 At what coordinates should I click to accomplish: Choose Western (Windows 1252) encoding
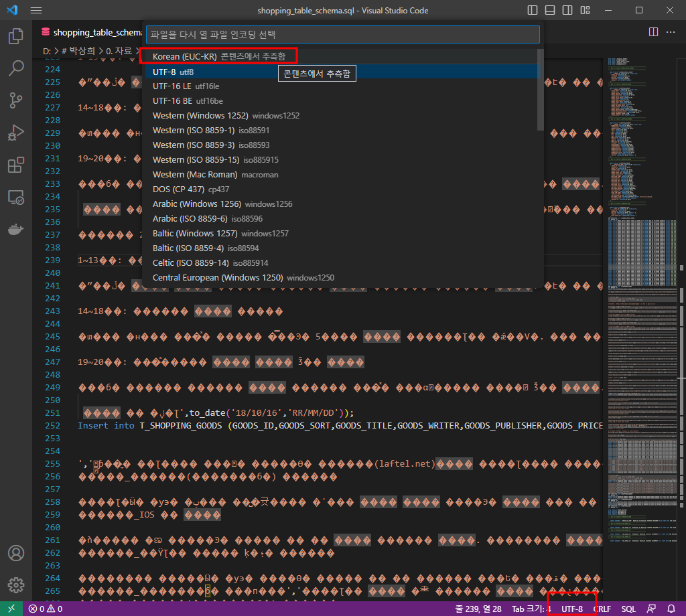pos(341,115)
